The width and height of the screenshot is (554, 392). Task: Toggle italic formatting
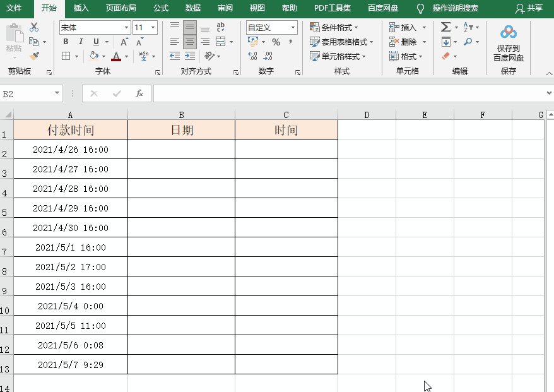pos(81,42)
